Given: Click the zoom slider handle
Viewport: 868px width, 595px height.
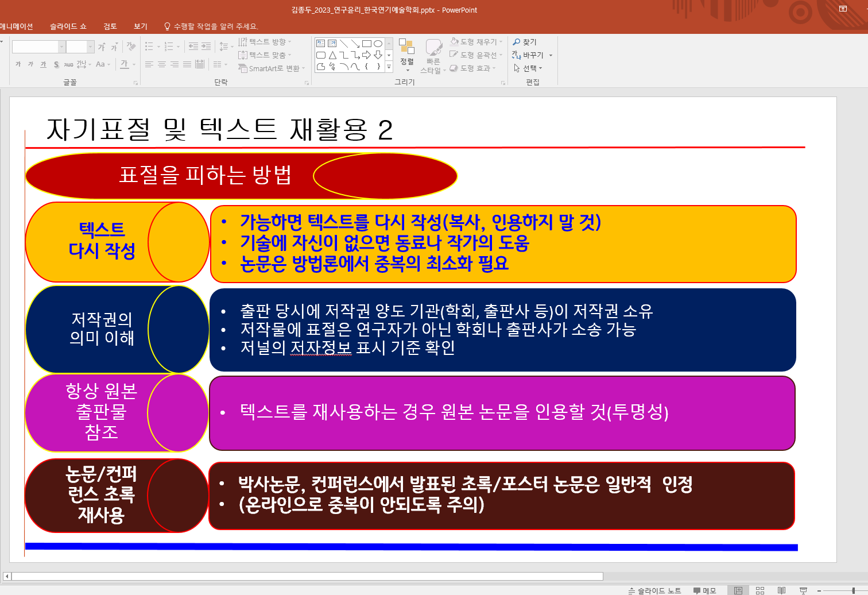Looking at the screenshot, I should tap(853, 590).
